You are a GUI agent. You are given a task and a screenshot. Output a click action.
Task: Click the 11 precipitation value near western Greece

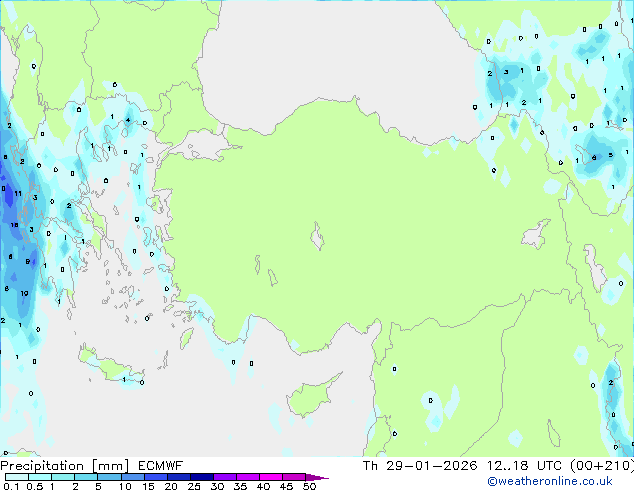[x=18, y=192]
